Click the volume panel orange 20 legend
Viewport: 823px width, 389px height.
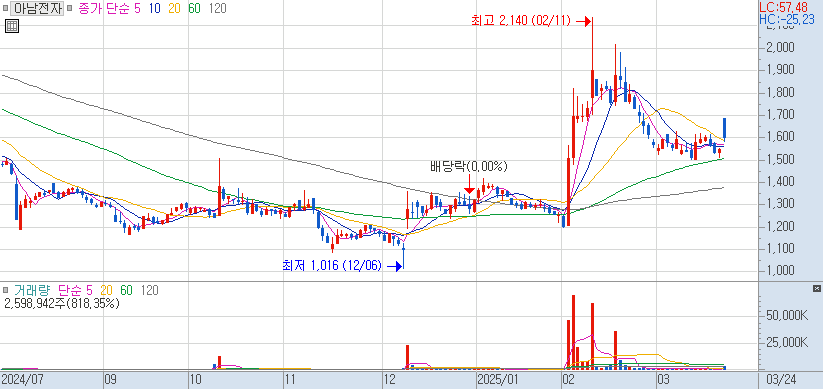point(107,290)
